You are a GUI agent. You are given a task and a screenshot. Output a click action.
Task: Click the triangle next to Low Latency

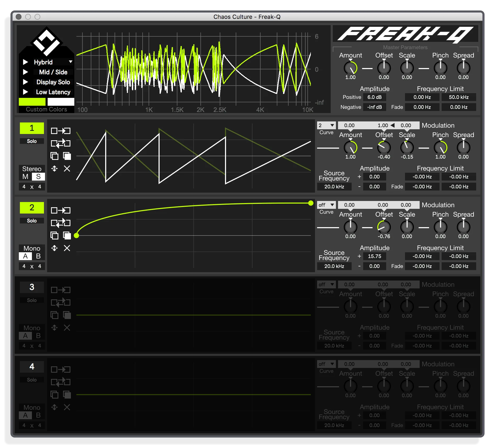(x=25, y=92)
